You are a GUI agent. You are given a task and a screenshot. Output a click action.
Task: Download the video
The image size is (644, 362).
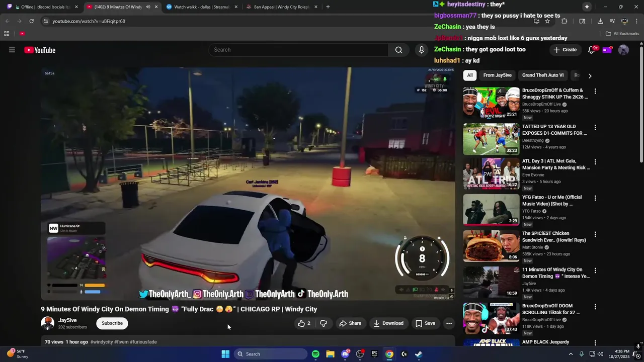(x=388, y=323)
